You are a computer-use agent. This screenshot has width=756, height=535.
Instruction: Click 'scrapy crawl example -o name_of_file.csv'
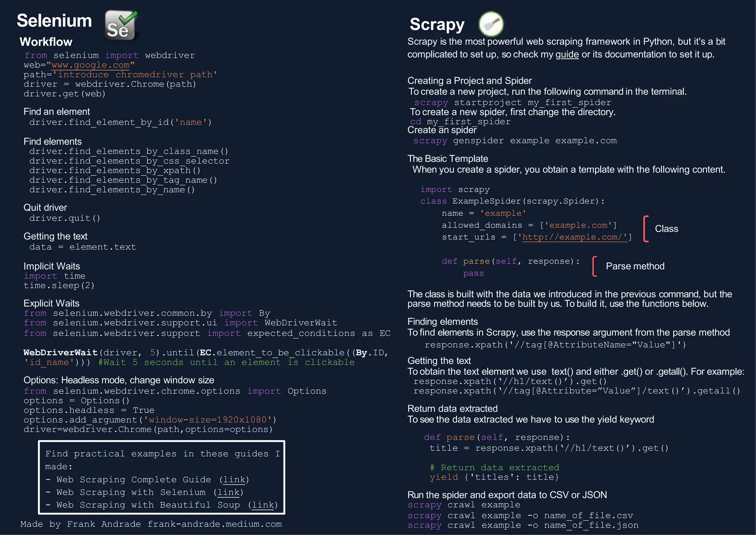tap(520, 515)
